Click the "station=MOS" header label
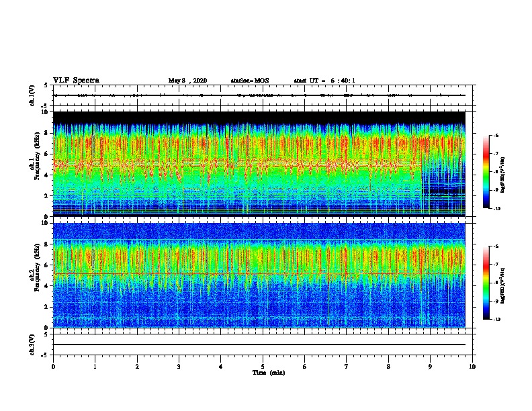 pyautogui.click(x=250, y=81)
